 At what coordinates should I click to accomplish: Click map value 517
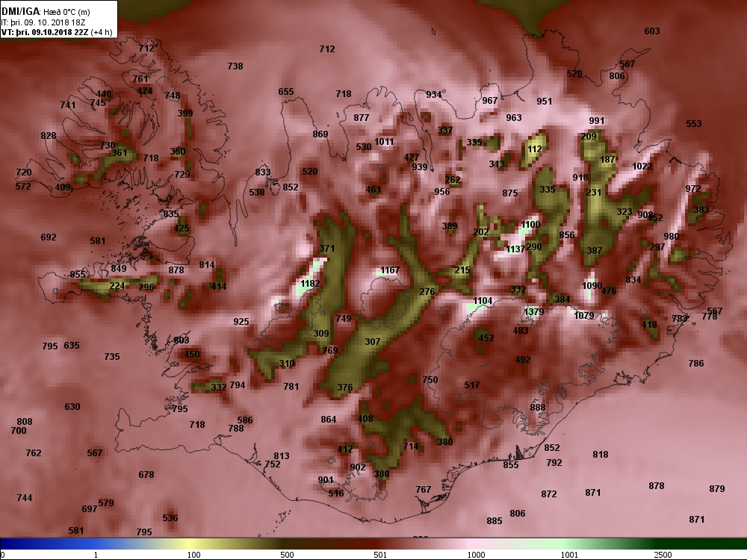[x=472, y=385]
